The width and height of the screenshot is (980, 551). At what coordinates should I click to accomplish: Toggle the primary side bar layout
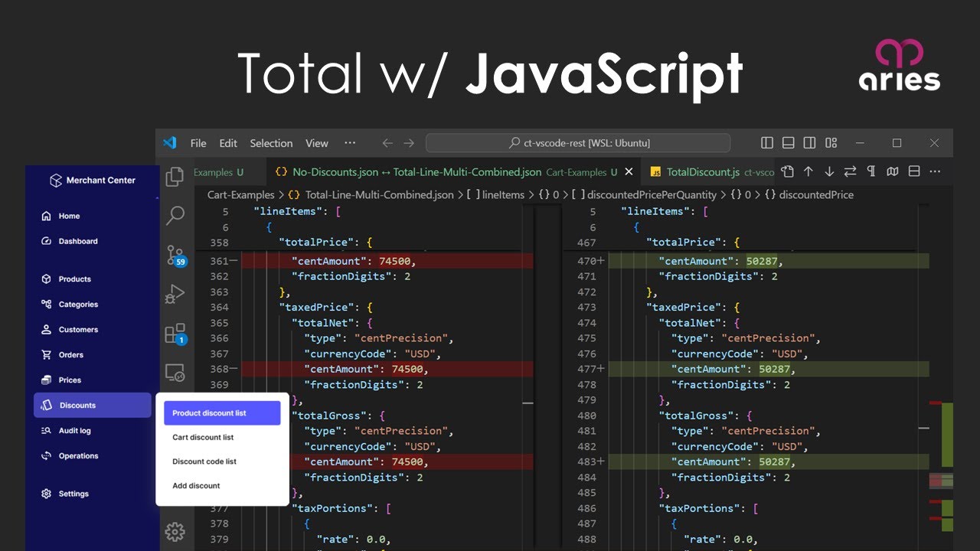pos(767,143)
